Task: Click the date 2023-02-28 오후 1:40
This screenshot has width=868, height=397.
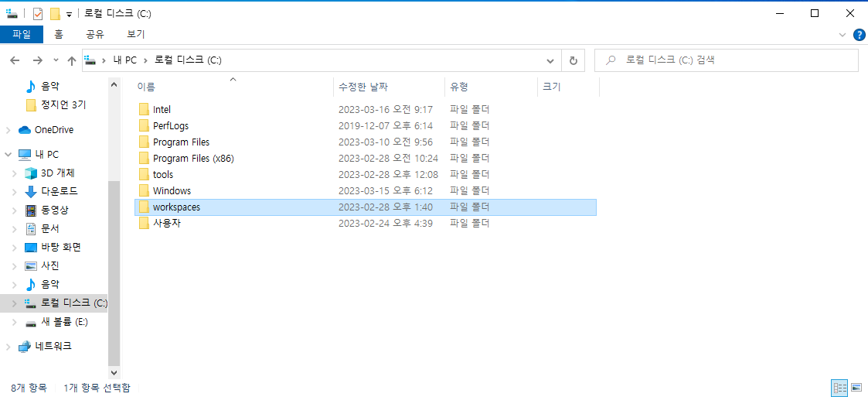Action: [385, 207]
